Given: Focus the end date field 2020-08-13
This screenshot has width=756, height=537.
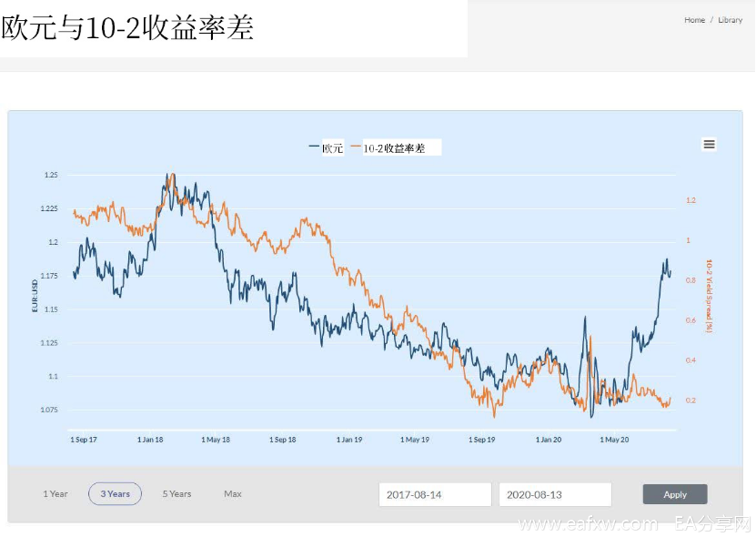Looking at the screenshot, I should pos(555,494).
